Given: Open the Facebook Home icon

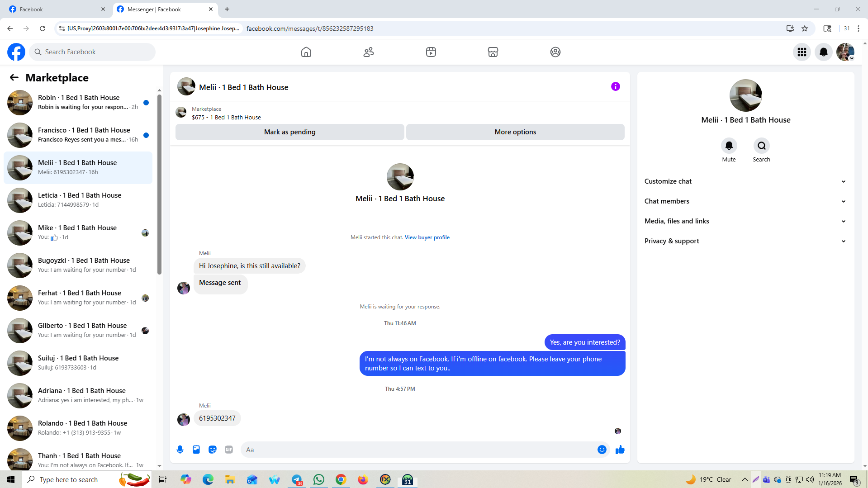Looking at the screenshot, I should (x=306, y=52).
